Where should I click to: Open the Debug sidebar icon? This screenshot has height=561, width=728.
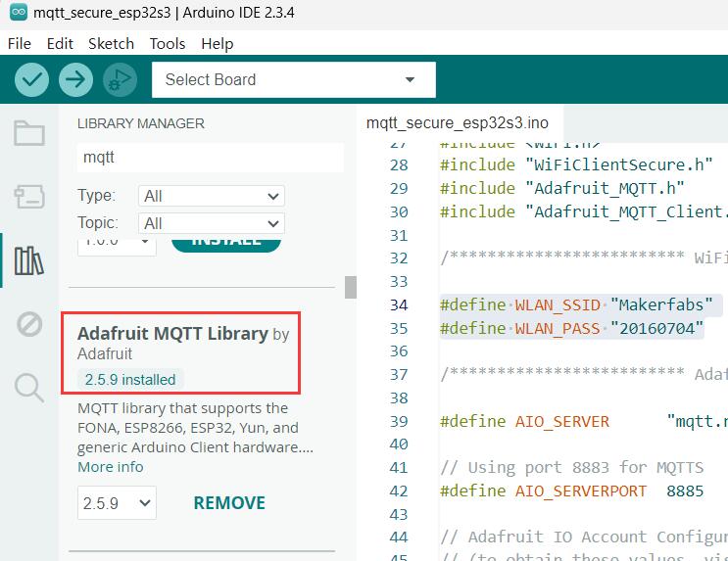(29, 324)
